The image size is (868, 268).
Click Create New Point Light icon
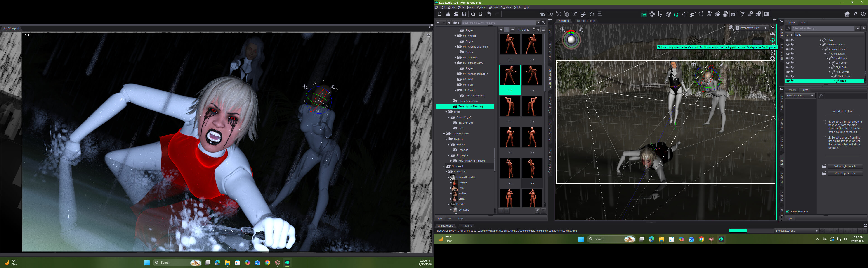click(x=558, y=14)
